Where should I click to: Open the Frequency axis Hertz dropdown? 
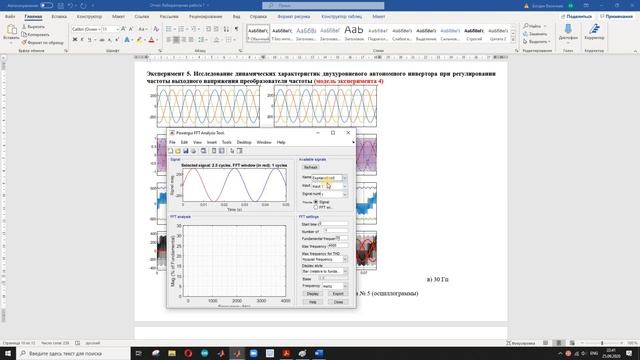(335, 286)
